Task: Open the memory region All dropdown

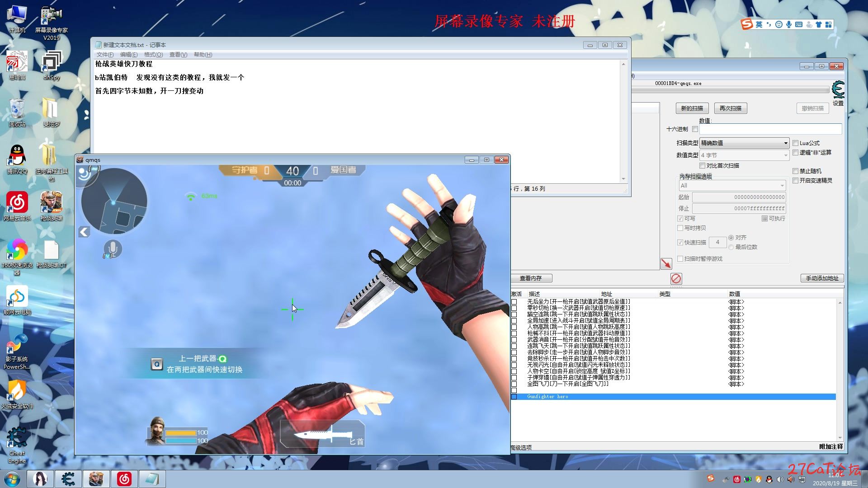Action: click(732, 186)
